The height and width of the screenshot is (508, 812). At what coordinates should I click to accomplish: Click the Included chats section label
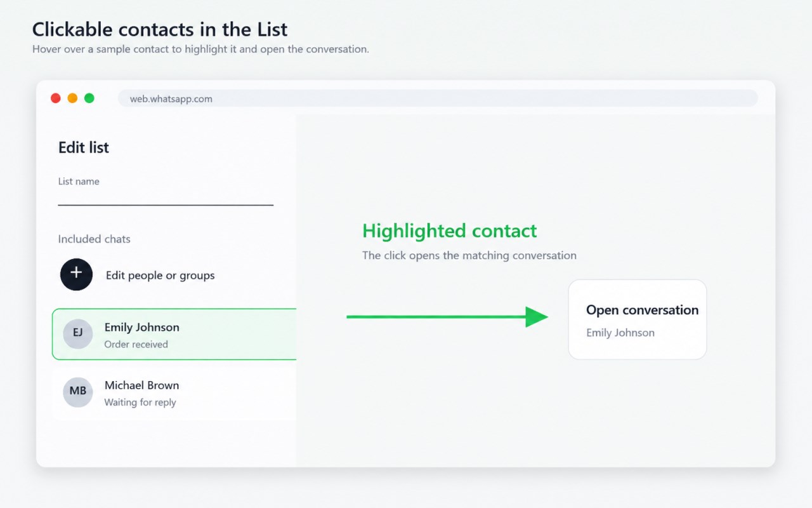tap(94, 239)
